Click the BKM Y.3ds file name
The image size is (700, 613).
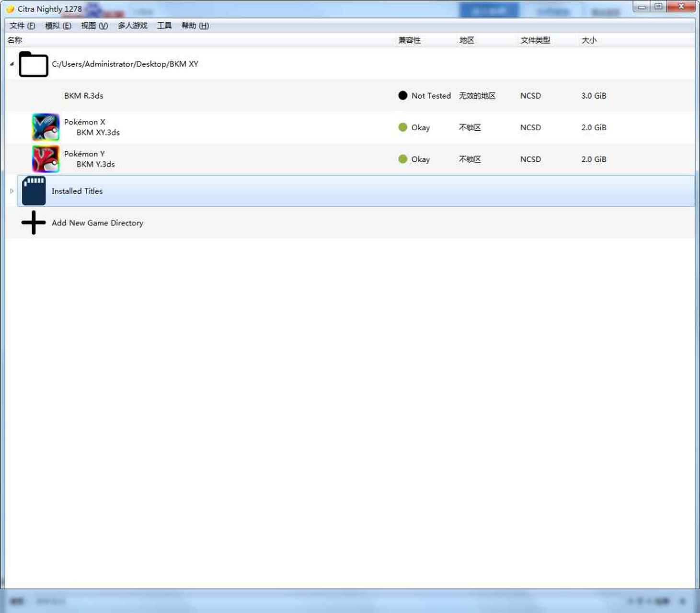pyautogui.click(x=96, y=164)
